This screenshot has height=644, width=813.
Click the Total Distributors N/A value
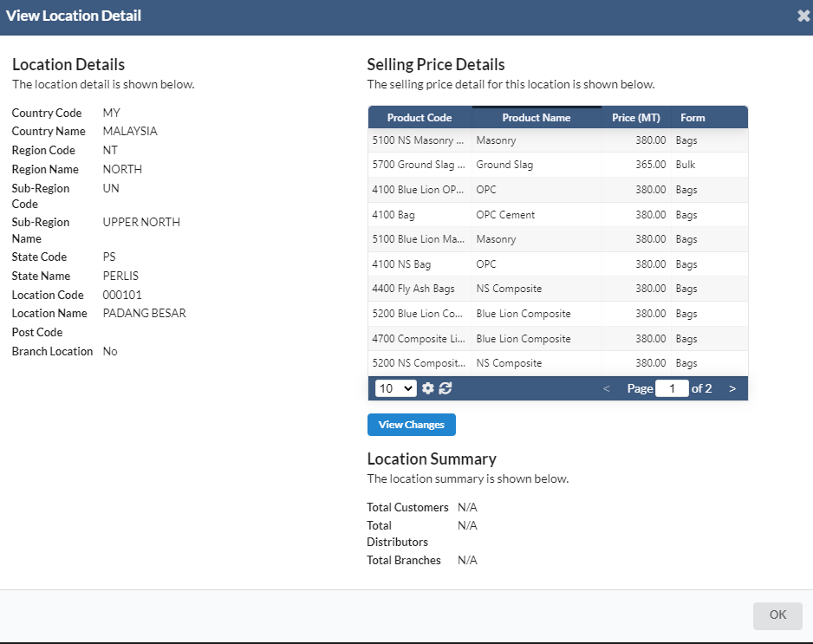tap(467, 525)
